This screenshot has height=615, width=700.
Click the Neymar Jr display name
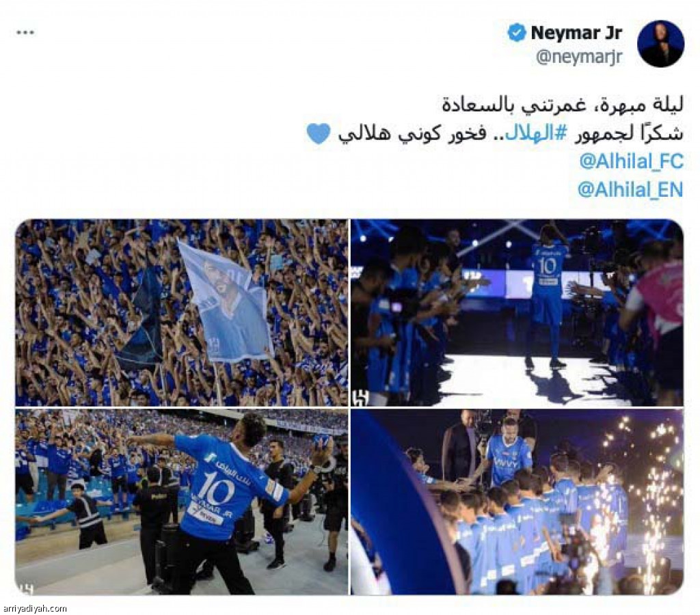576,33
